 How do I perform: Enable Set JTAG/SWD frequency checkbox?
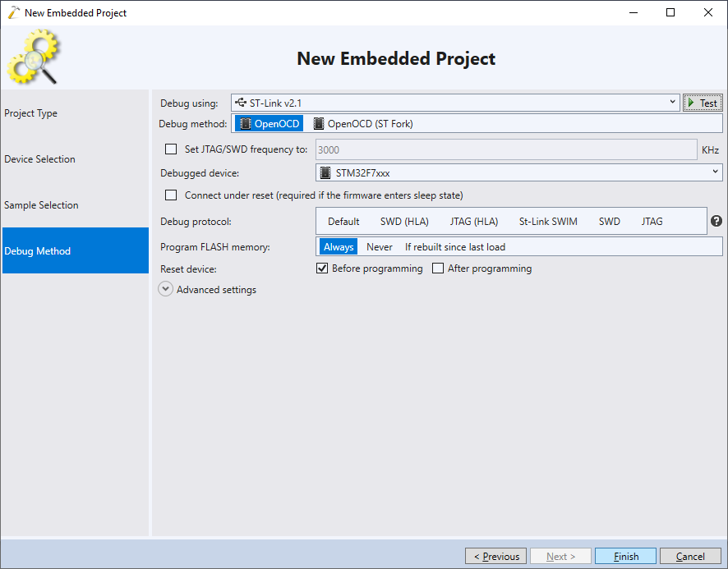(171, 149)
